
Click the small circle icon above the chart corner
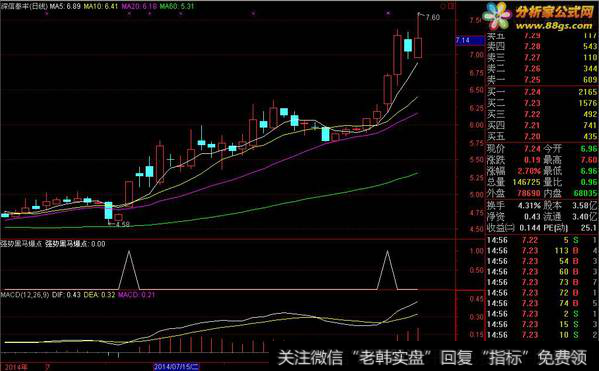[x=443, y=6]
